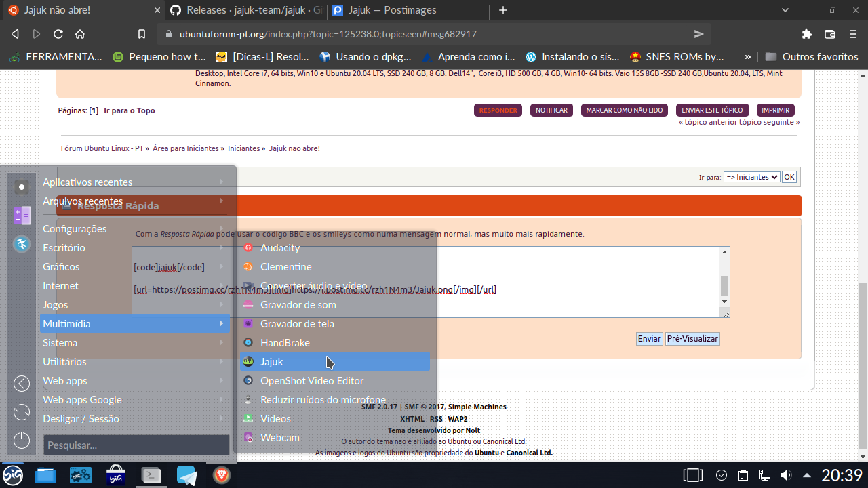
Task: Open browser tab search dropdown arrow
Action: coord(785,10)
